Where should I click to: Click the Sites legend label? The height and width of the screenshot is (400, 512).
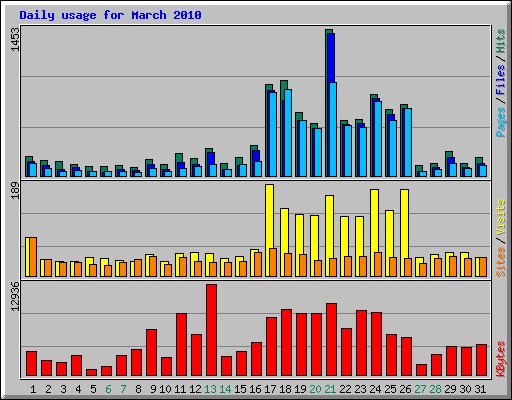click(x=501, y=262)
